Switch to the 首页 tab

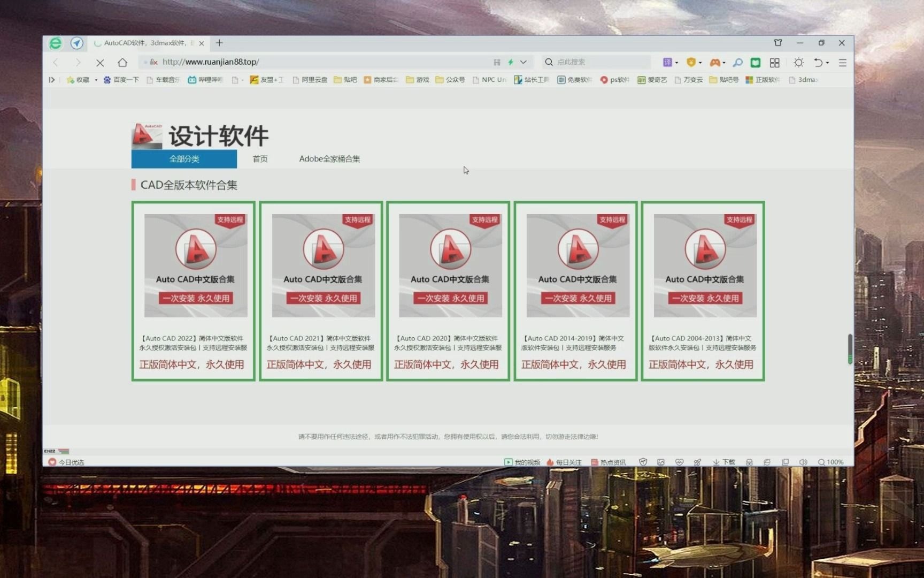[260, 158]
